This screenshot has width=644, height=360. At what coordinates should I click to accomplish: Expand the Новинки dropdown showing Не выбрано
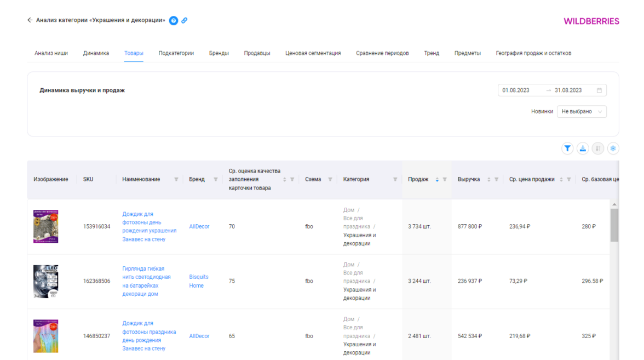pyautogui.click(x=582, y=111)
